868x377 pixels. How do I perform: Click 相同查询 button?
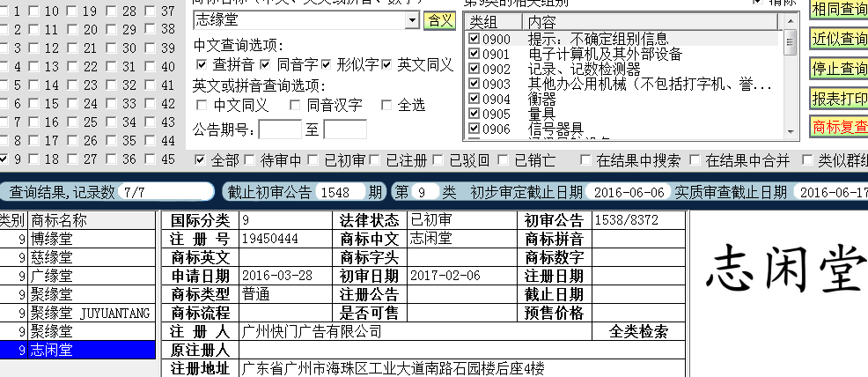[x=839, y=9]
